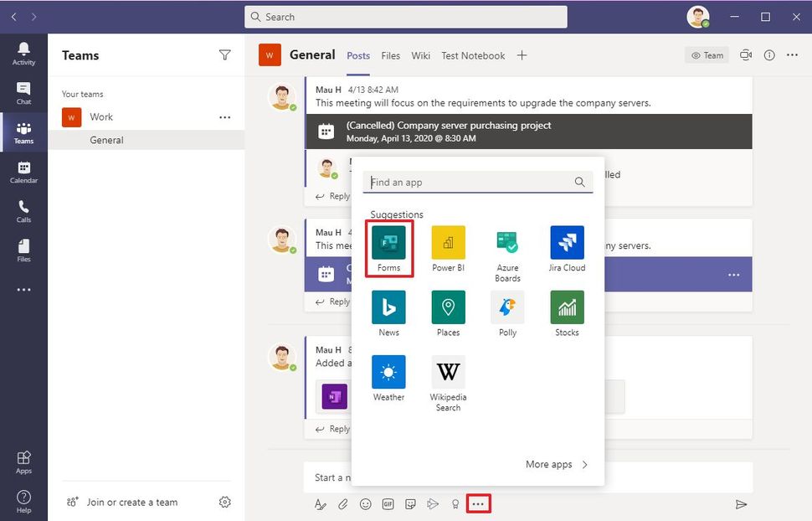Viewport: 812px width, 521px height.
Task: Toggle hidden channel visibility with the Team eye
Action: coord(706,54)
